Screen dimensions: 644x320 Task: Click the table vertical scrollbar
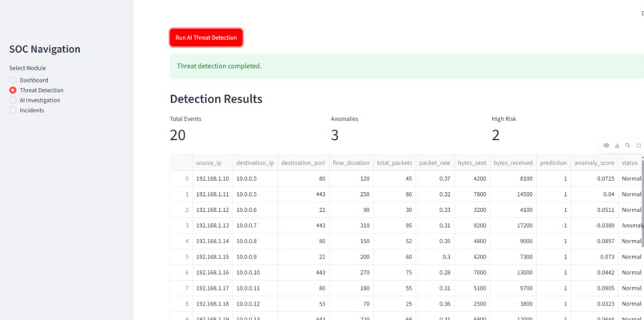click(x=642, y=202)
